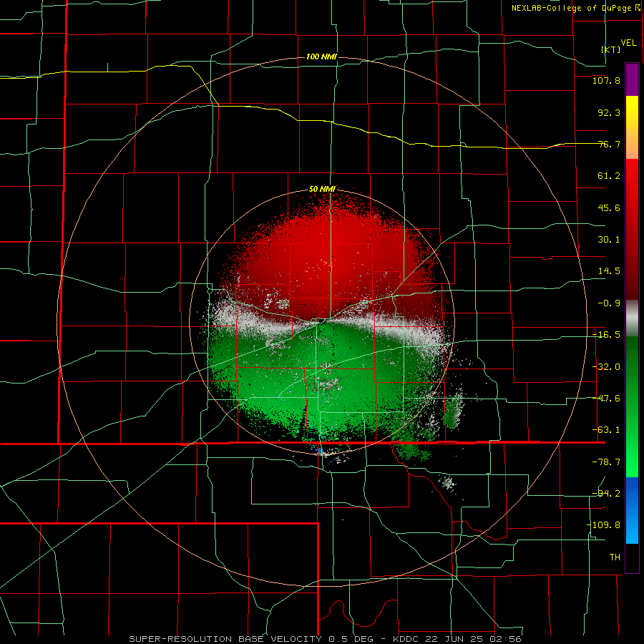Click the Super-Resolution Base Velocity caption
Screen dimensions: 644x644
(326, 639)
